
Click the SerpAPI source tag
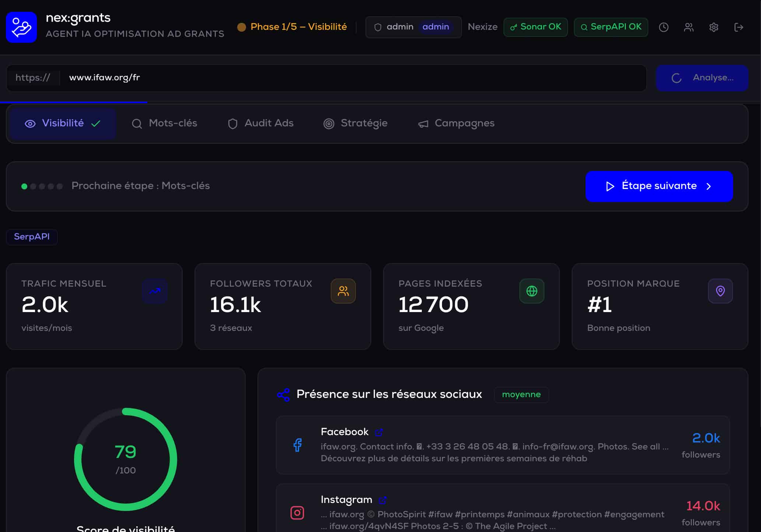(32, 237)
